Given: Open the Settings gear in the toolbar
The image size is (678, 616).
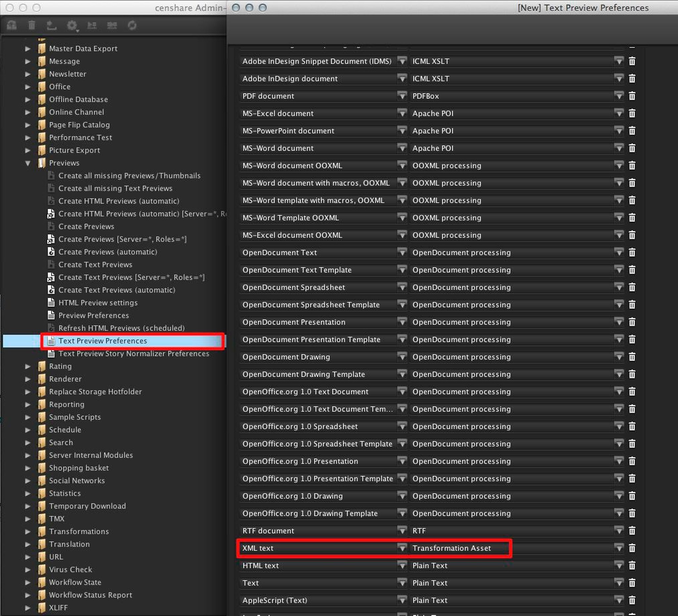Looking at the screenshot, I should click(x=72, y=25).
